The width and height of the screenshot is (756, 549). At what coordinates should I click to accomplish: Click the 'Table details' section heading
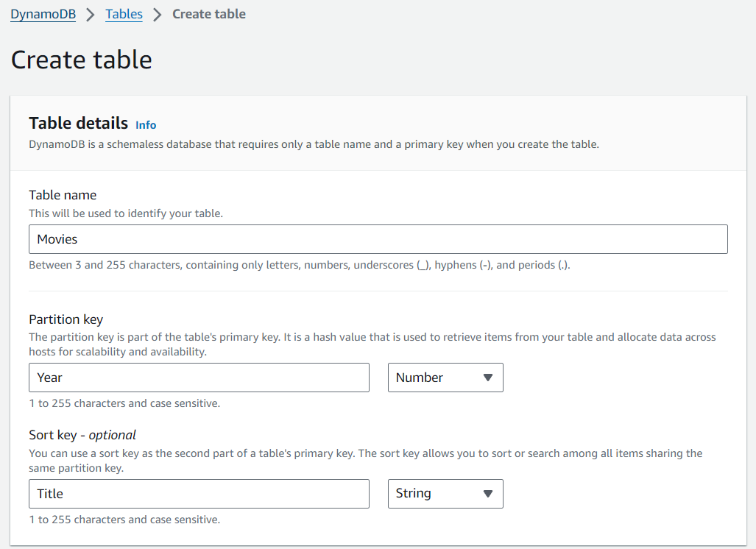point(78,124)
